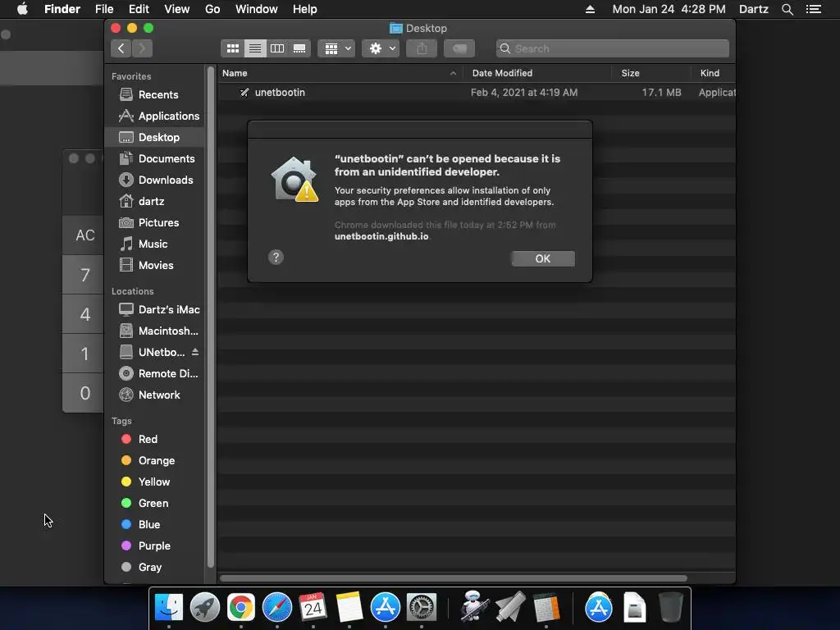Filter by the Blue tag
The width and height of the screenshot is (840, 630).
point(154,525)
